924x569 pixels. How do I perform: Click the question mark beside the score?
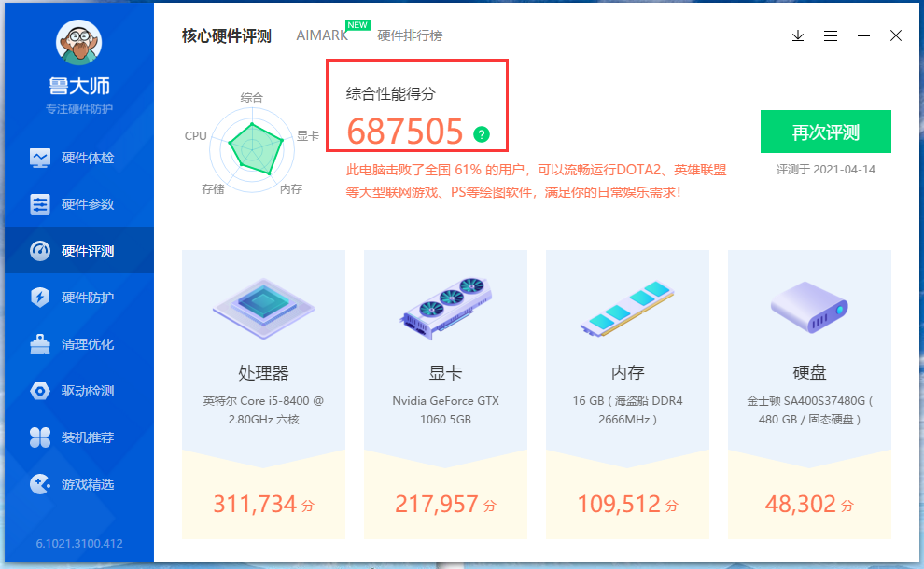pos(480,134)
